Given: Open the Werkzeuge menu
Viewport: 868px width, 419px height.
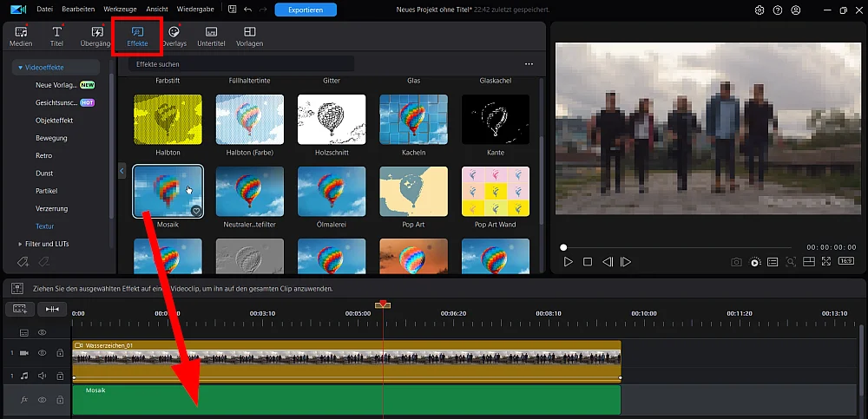Looking at the screenshot, I should [x=119, y=10].
